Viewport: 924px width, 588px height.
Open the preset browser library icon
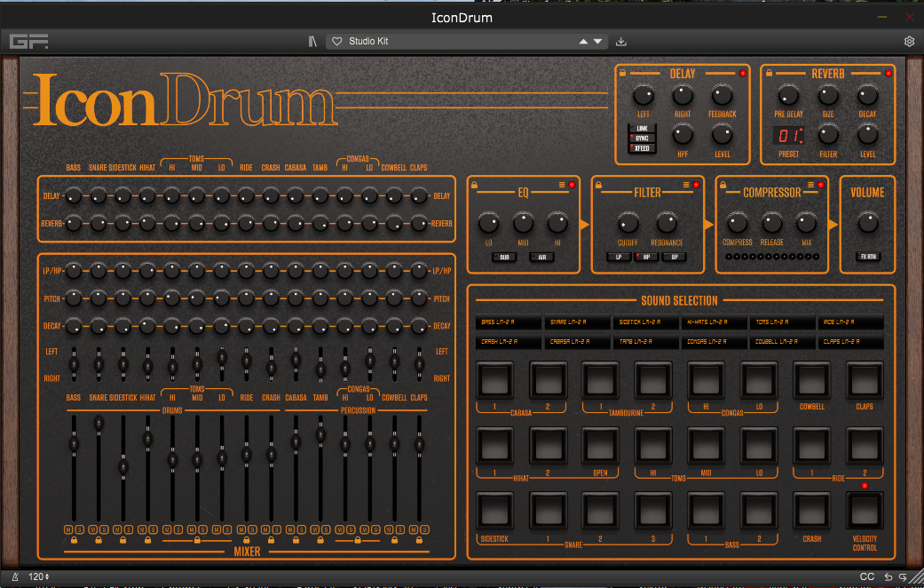(312, 41)
